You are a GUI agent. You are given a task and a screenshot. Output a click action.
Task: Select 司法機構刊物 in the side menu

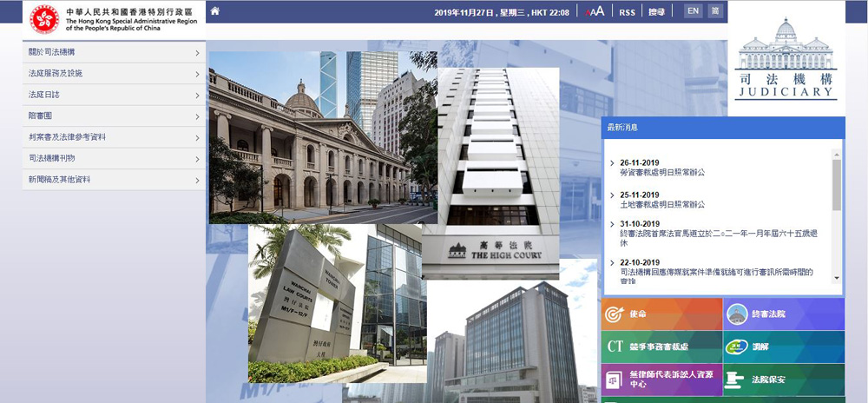click(x=114, y=158)
